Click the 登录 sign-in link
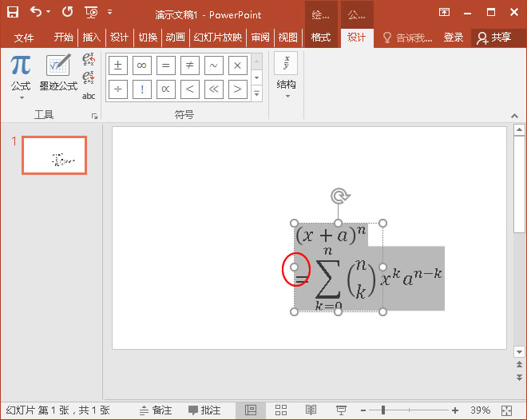This screenshot has height=420, width=527. [454, 38]
